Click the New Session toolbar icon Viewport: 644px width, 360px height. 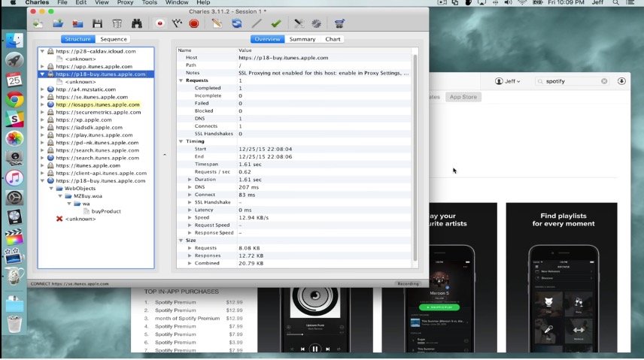[x=38, y=23]
